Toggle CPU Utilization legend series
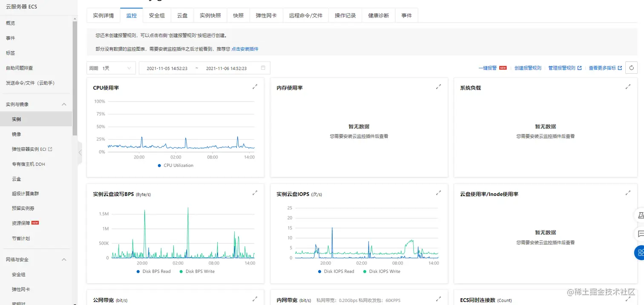This screenshot has height=305, width=644. click(x=175, y=165)
